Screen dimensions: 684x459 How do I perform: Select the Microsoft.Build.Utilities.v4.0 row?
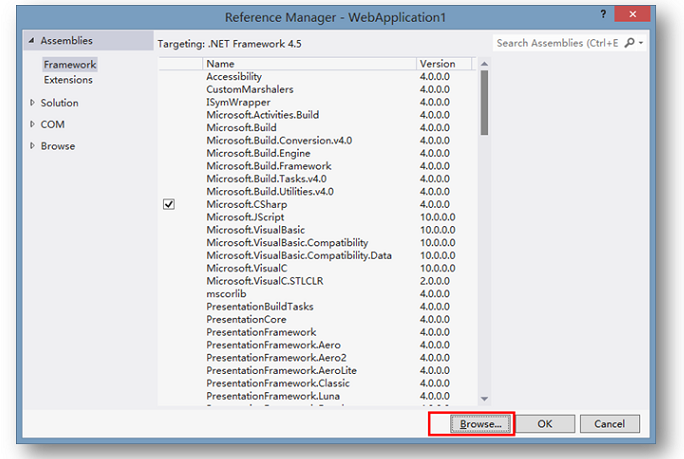click(x=318, y=192)
